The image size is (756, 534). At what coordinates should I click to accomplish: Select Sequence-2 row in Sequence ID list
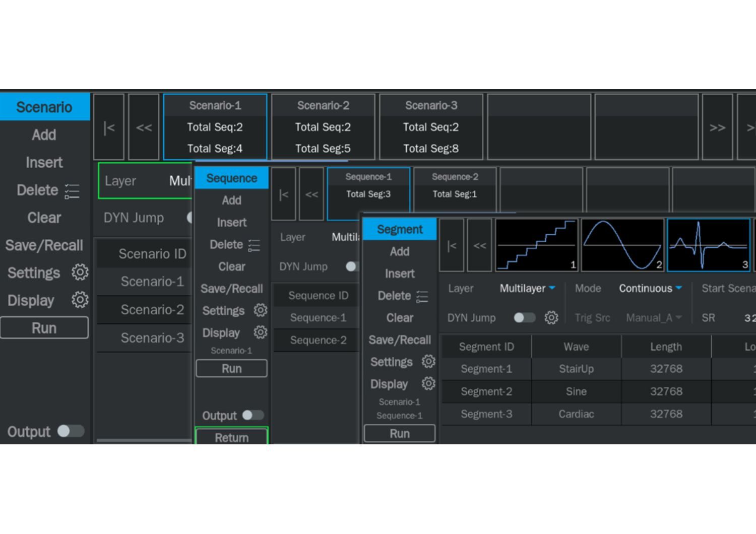coord(317,340)
